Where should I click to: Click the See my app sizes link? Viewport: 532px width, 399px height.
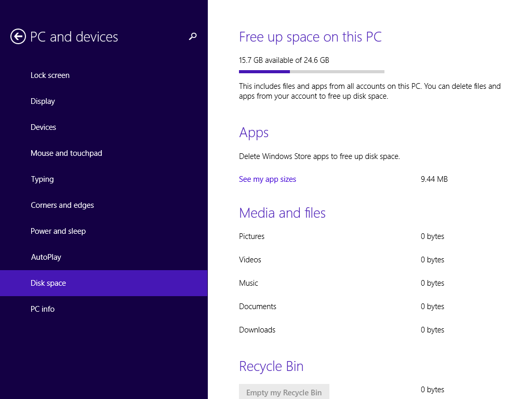268,179
